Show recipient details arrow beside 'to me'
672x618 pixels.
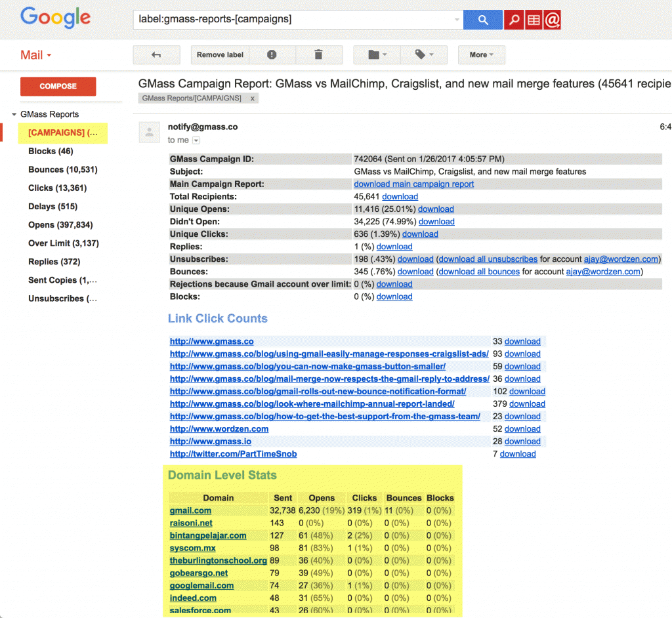tap(196, 140)
